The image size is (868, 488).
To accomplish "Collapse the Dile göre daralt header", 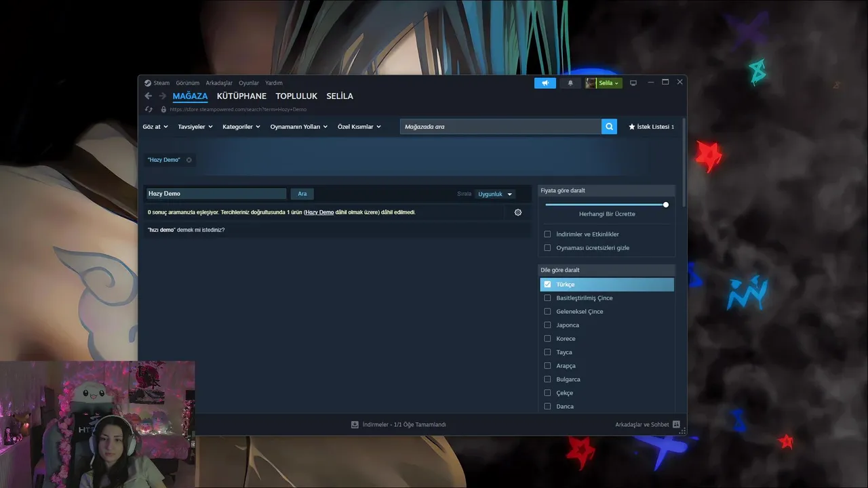I will click(x=607, y=270).
